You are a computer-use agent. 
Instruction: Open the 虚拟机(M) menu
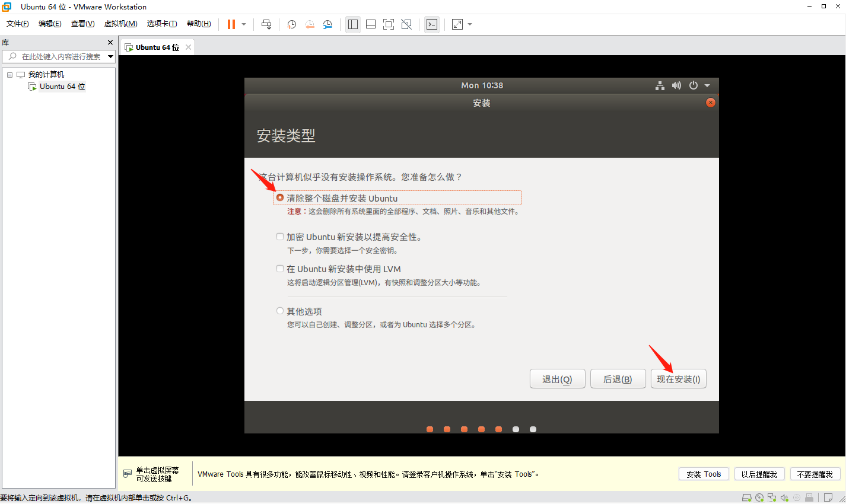(120, 24)
